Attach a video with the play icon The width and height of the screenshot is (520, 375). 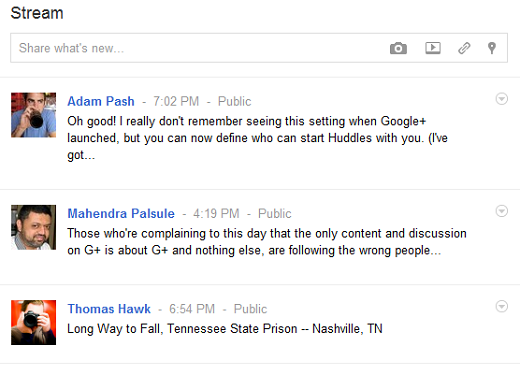433,48
